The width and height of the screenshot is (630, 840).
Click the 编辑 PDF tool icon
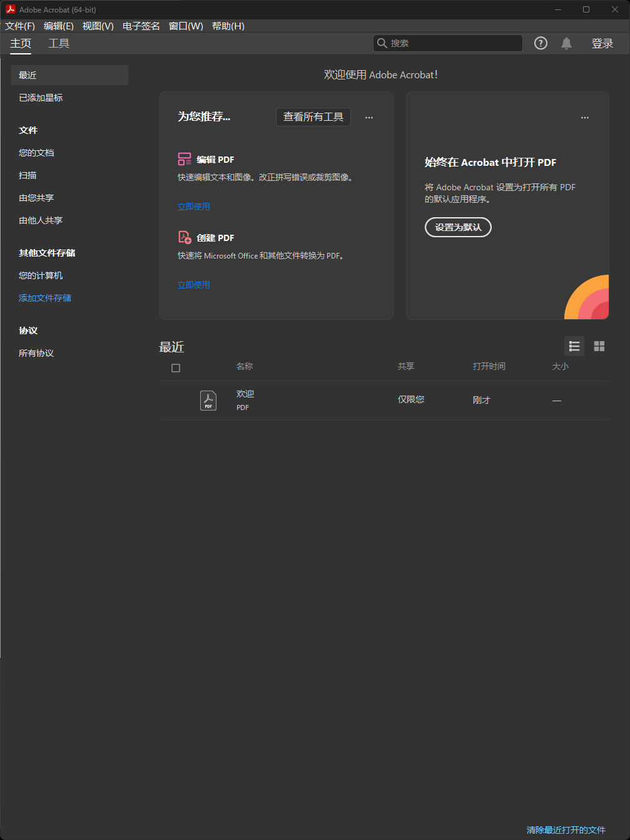[x=185, y=159]
